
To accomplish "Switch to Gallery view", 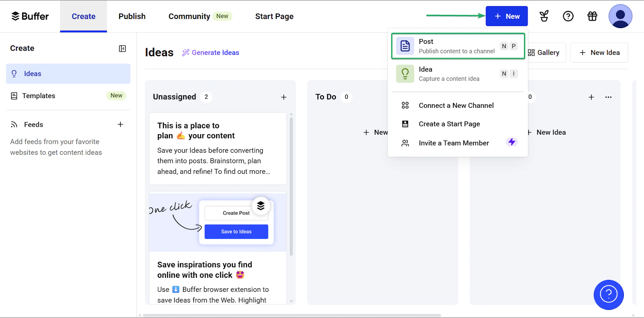I will [x=544, y=53].
